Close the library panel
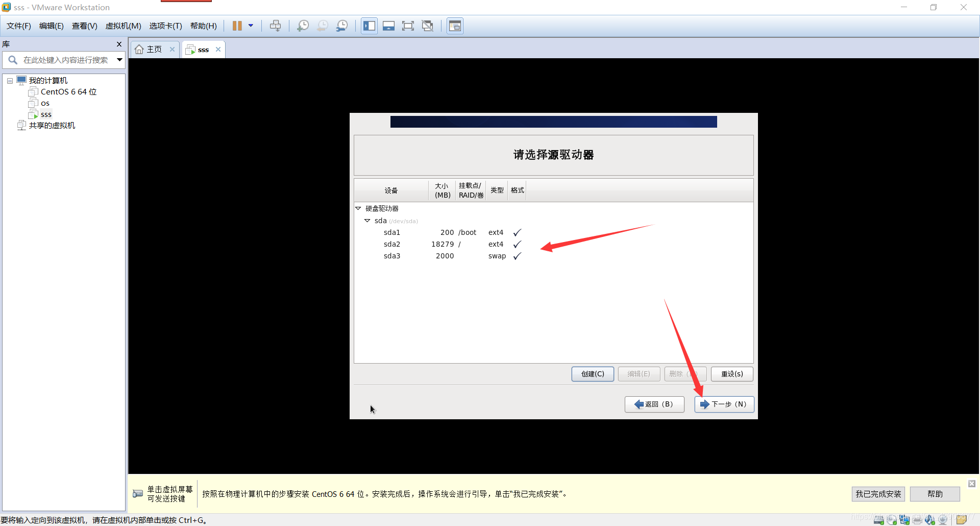Viewport: 980px width, 526px height. (119, 44)
